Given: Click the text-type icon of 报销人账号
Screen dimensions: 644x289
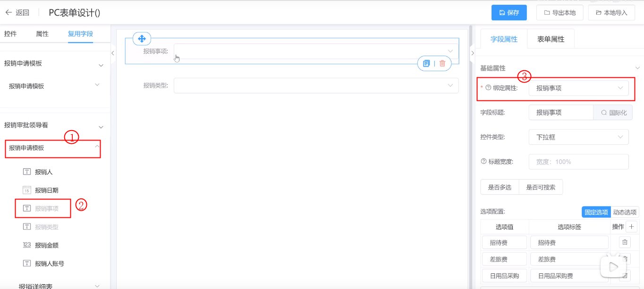Looking at the screenshot, I should [x=27, y=263].
